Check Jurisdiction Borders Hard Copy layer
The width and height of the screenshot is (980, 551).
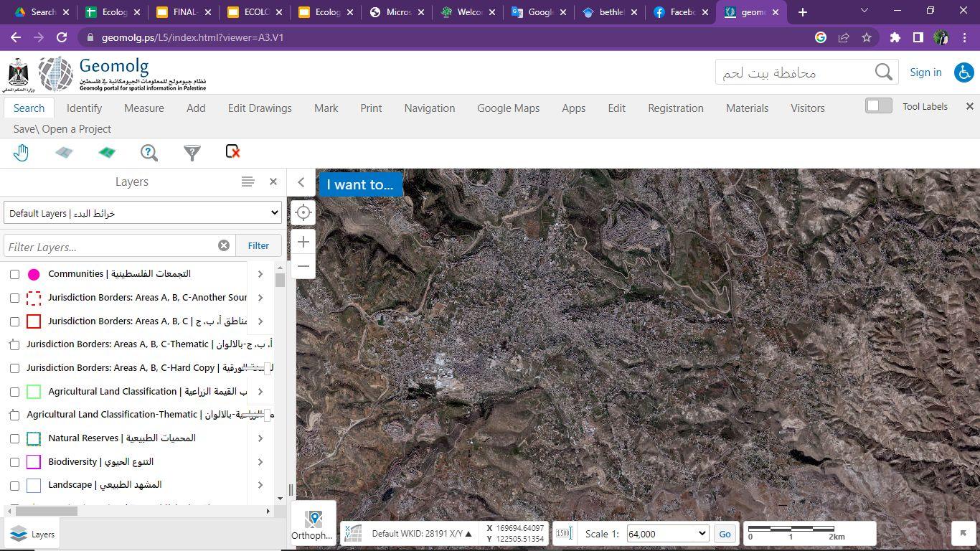tap(14, 368)
